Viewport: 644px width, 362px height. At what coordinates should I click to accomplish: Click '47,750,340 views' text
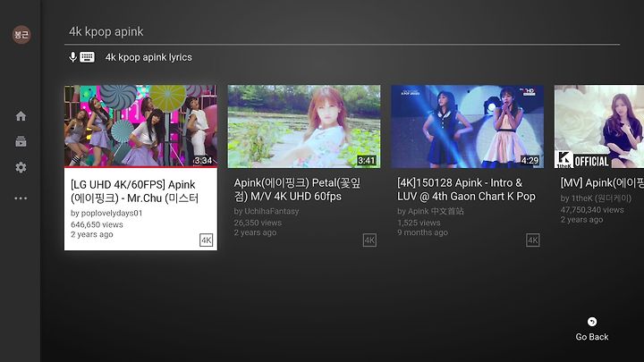coord(592,210)
